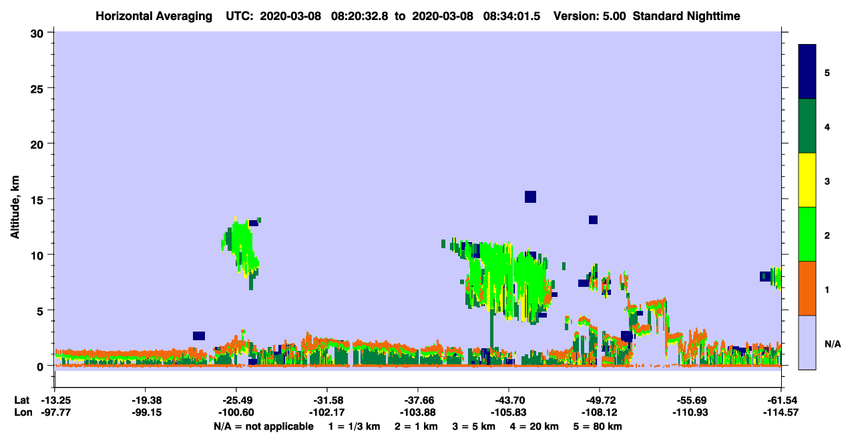Click the longitude value '-103.88'

[418, 412]
